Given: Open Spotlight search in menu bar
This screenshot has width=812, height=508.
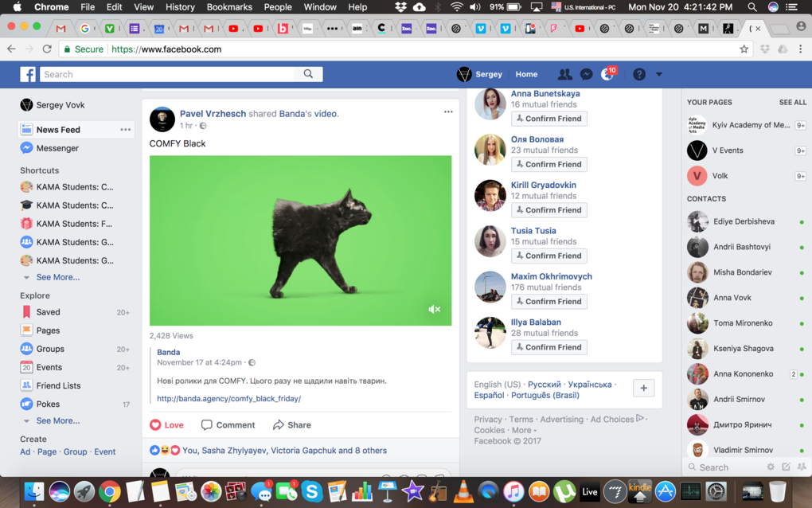Looking at the screenshot, I should coord(752,7).
